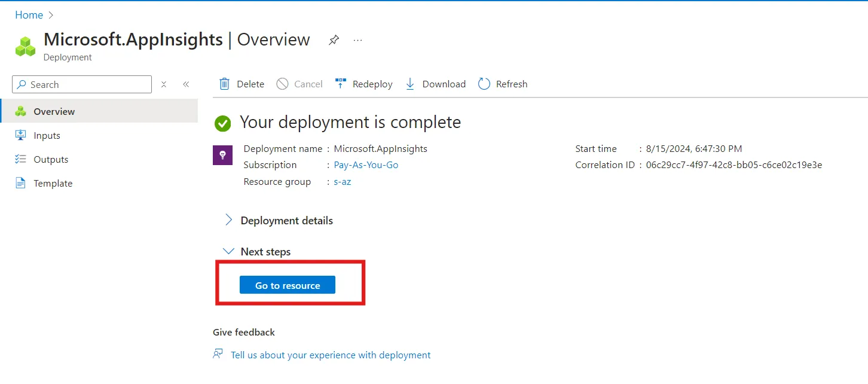This screenshot has height=384, width=868.
Task: Click the green deployment success checkmark
Action: coord(223,124)
